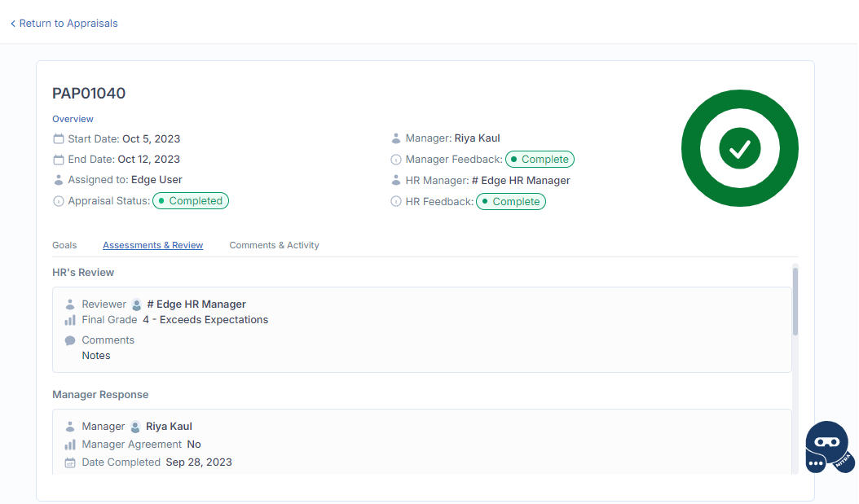The height and width of the screenshot is (504, 859).
Task: Click the info icon beside Manager Feedback
Action: [396, 160]
